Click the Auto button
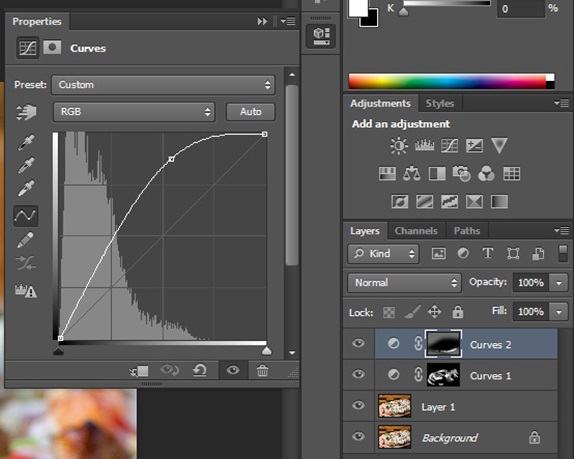Screen dimensions: 574x459 click(x=251, y=112)
